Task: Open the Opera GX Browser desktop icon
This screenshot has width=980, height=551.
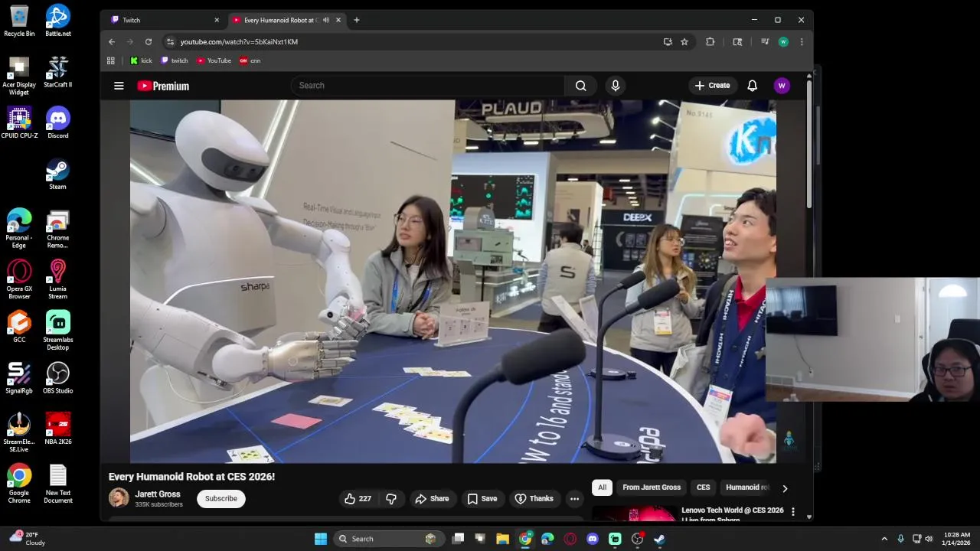Action: 19,279
